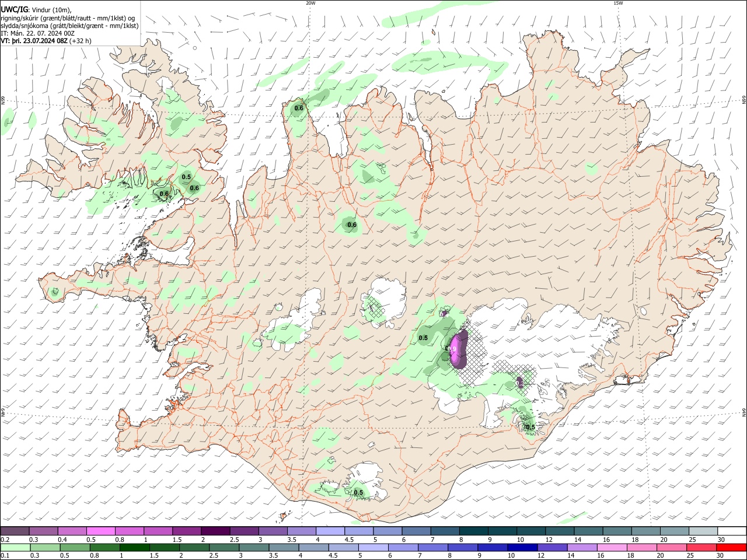747x560 pixels.
Task: Pick the lower legend swatch labeled 18
Action: pyautogui.click(x=641, y=547)
